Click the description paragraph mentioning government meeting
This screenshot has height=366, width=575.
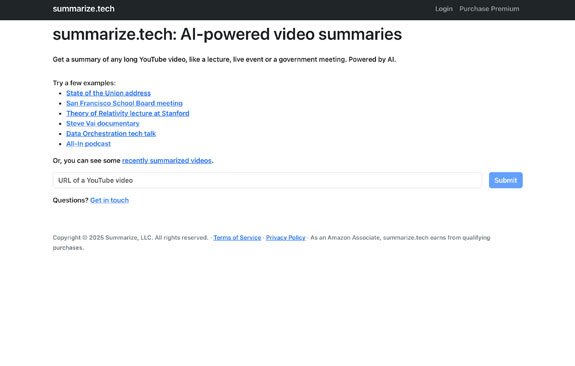tap(224, 59)
